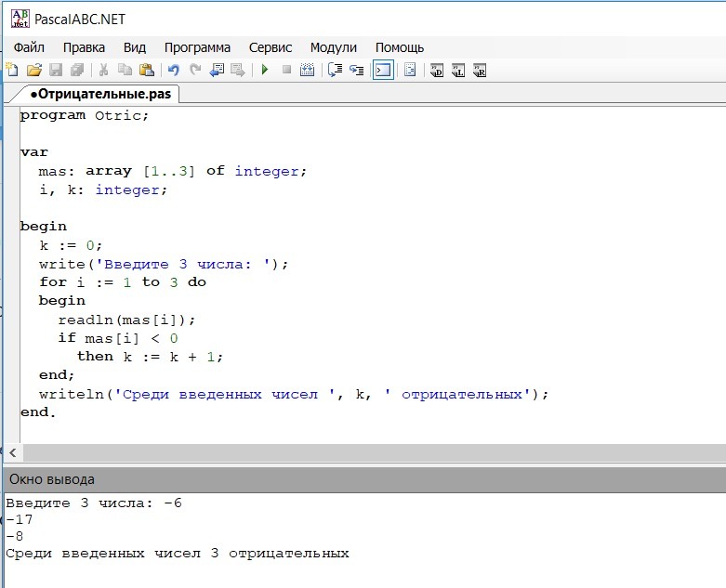Click output line 'Введите 3 числа: -6'
Screen dimensions: 726x588
point(94,503)
